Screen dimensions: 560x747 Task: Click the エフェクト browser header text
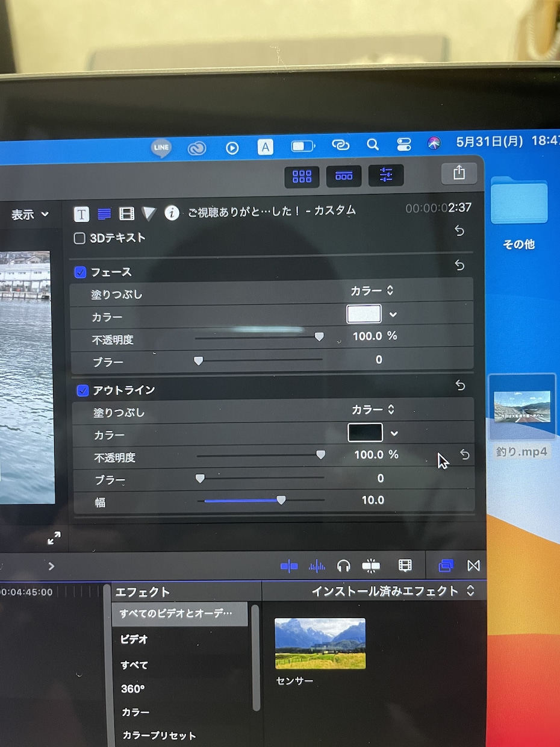[143, 592]
